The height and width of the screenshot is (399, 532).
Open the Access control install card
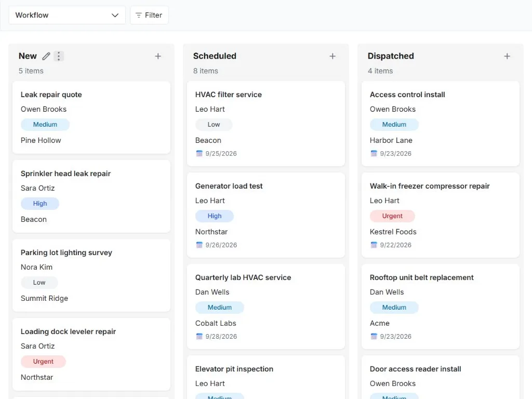[441, 124]
